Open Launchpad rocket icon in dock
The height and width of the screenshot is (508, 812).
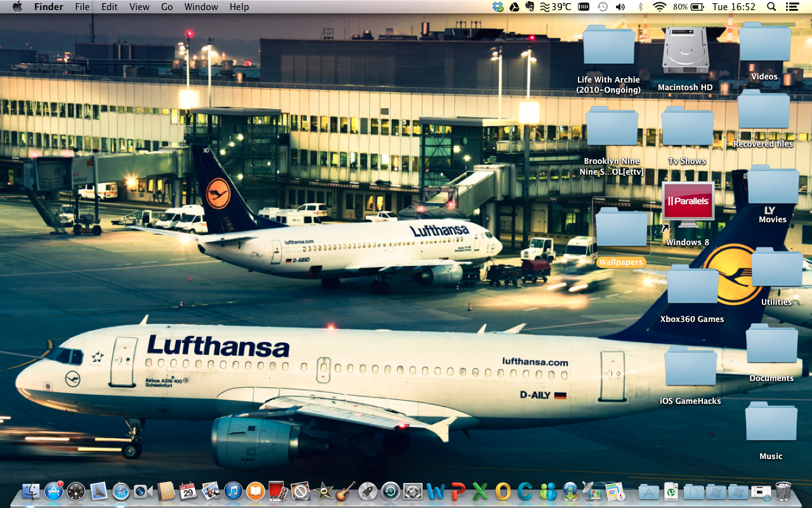coord(367,491)
